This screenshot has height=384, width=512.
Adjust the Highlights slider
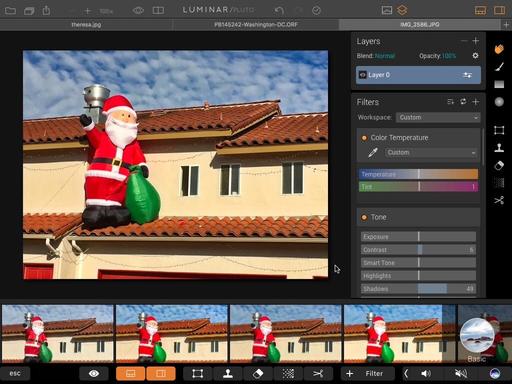418,276
